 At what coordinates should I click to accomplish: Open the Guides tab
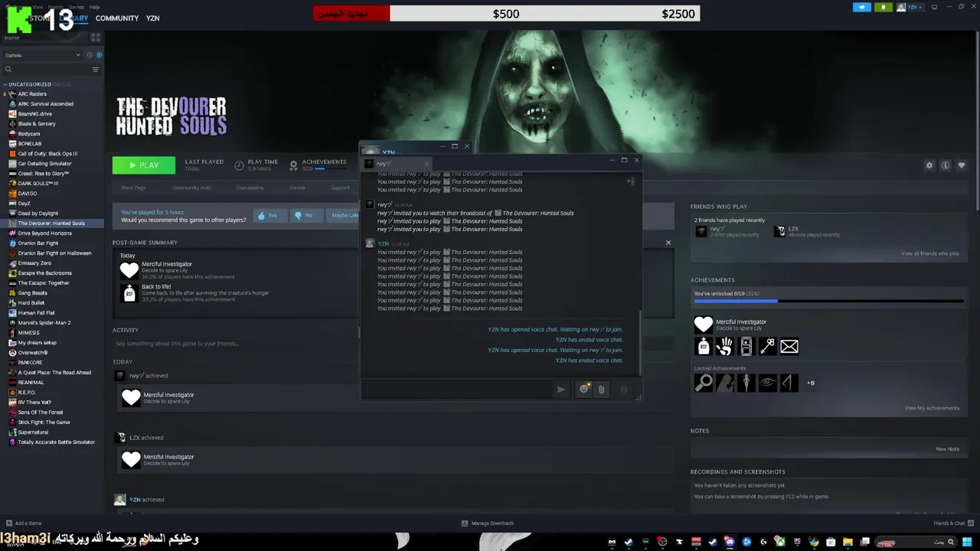click(x=297, y=188)
